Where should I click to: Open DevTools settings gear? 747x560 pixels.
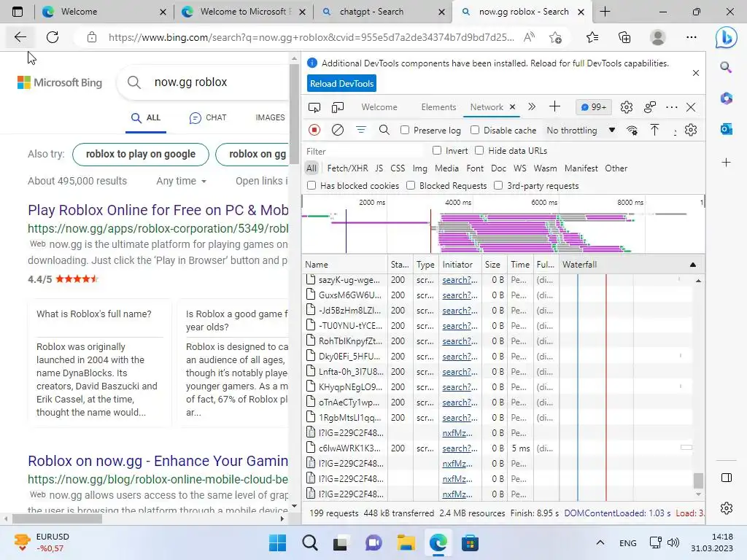pyautogui.click(x=627, y=107)
